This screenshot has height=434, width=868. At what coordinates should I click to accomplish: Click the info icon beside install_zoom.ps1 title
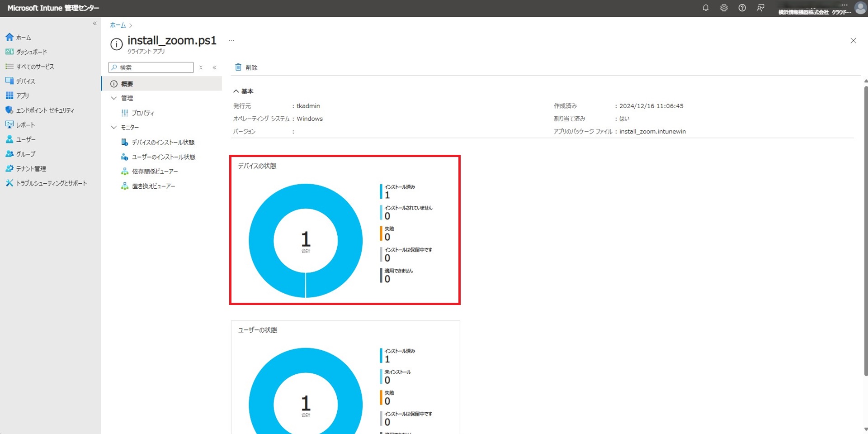(x=117, y=44)
